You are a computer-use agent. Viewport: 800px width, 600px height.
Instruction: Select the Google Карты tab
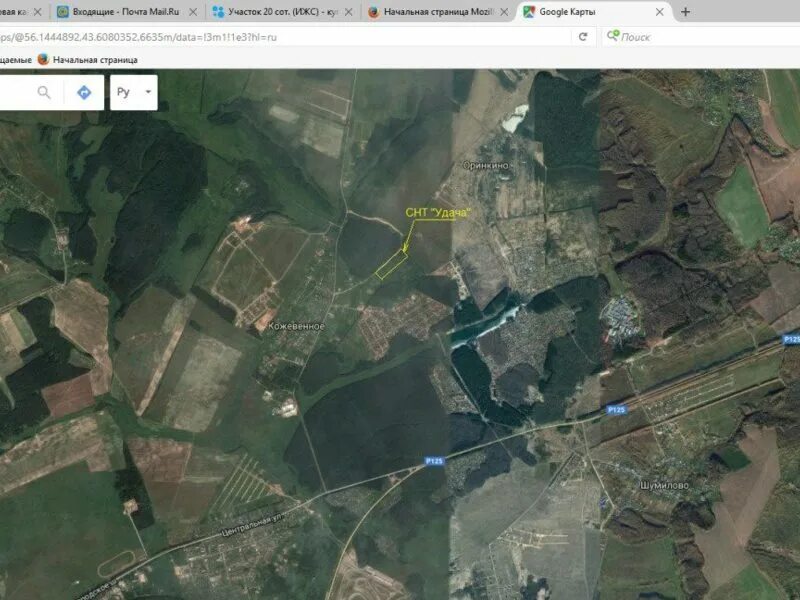tap(594, 12)
